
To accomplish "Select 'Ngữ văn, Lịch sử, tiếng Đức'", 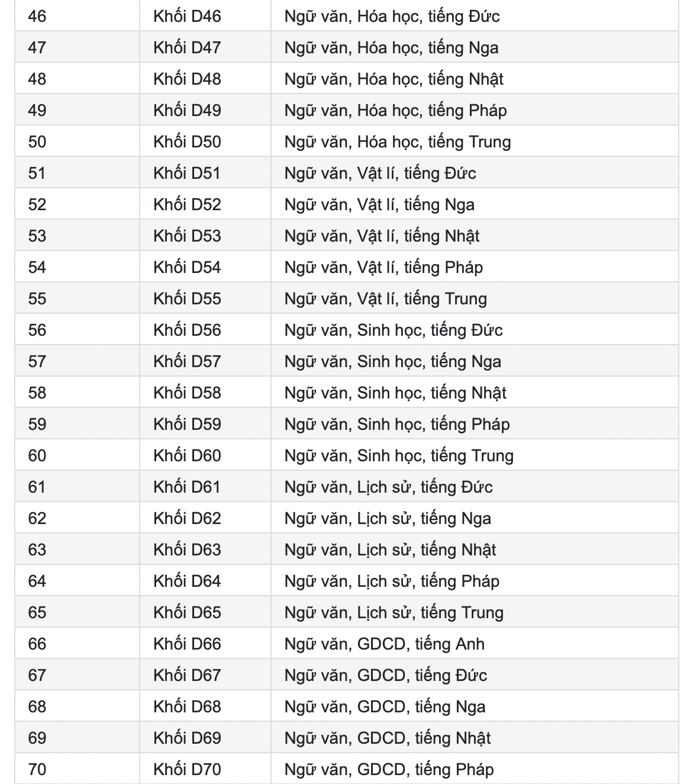I will [389, 487].
